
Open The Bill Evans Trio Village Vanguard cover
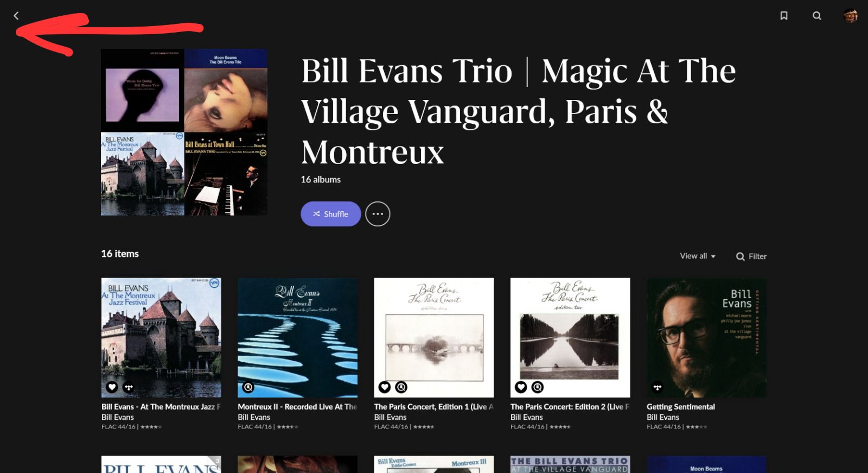pyautogui.click(x=570, y=464)
